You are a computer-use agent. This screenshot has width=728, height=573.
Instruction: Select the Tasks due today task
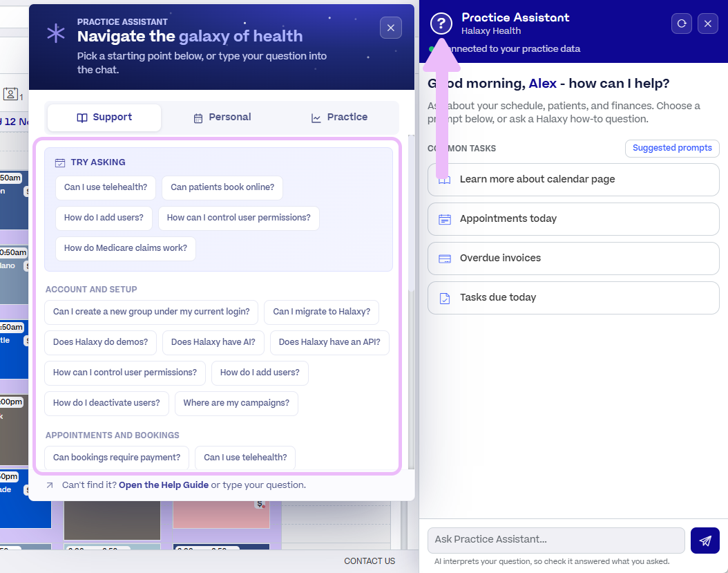(x=573, y=298)
